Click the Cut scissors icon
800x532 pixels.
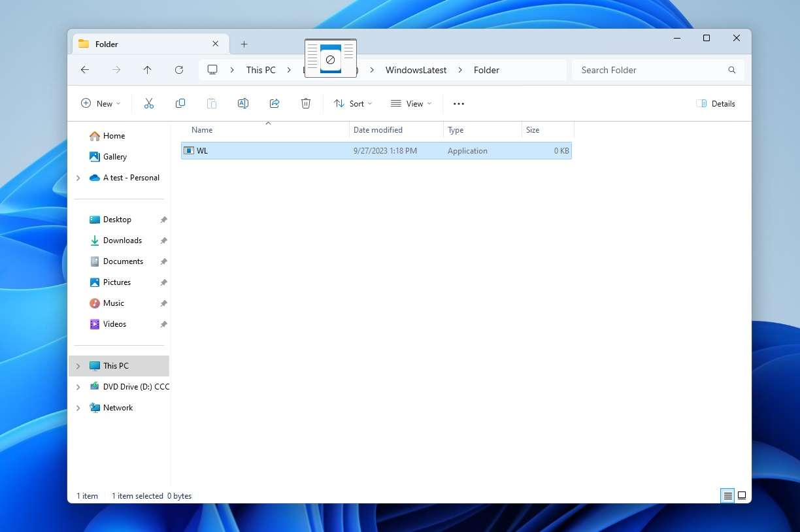click(149, 103)
